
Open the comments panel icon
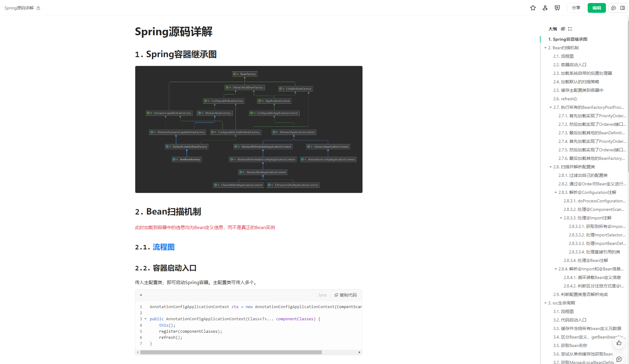click(x=614, y=8)
